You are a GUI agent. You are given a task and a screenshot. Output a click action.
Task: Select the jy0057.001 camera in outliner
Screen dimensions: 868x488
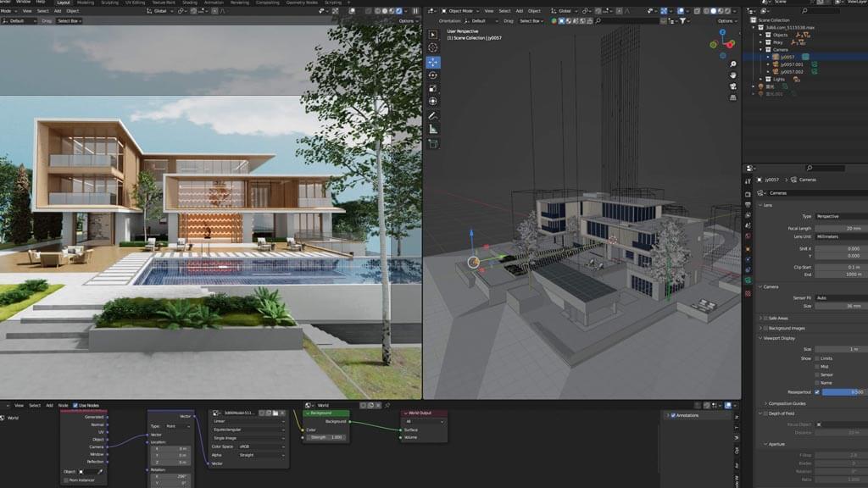pos(793,64)
